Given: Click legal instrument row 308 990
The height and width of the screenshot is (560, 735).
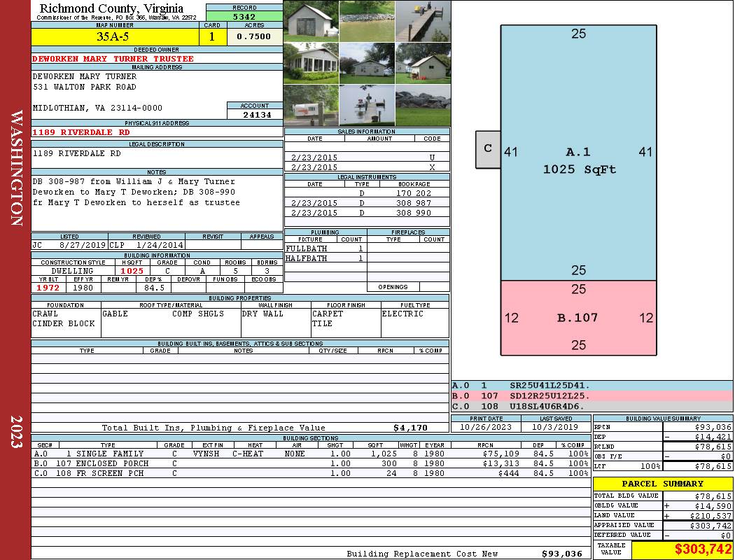Looking at the screenshot, I should 367,213.
